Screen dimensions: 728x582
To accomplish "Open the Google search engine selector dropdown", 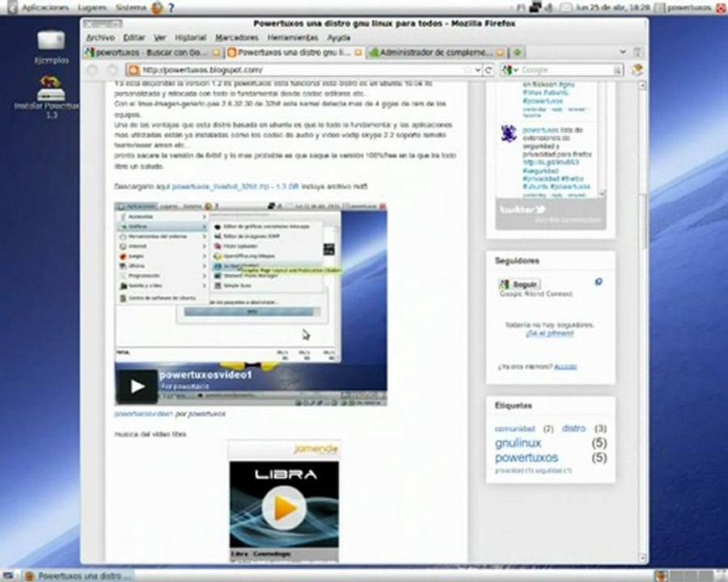I will point(510,70).
